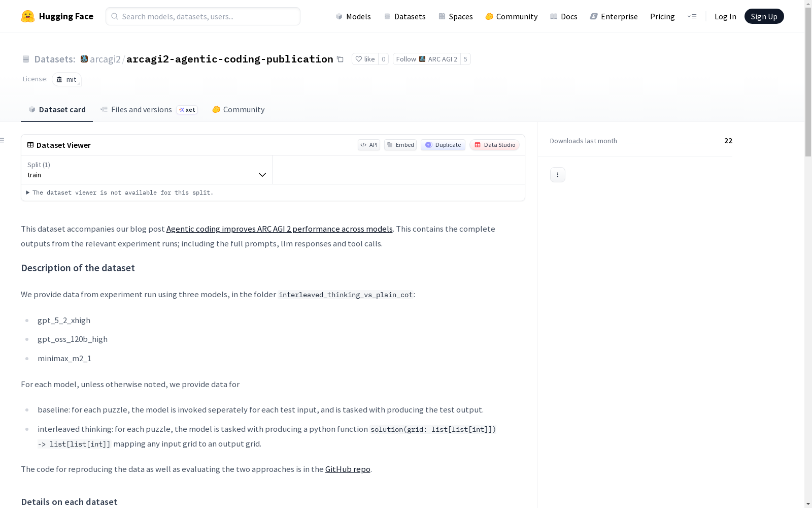Open the arcagi2-agentic-coding-publication dataset title link
The image size is (812, 508).
230,59
